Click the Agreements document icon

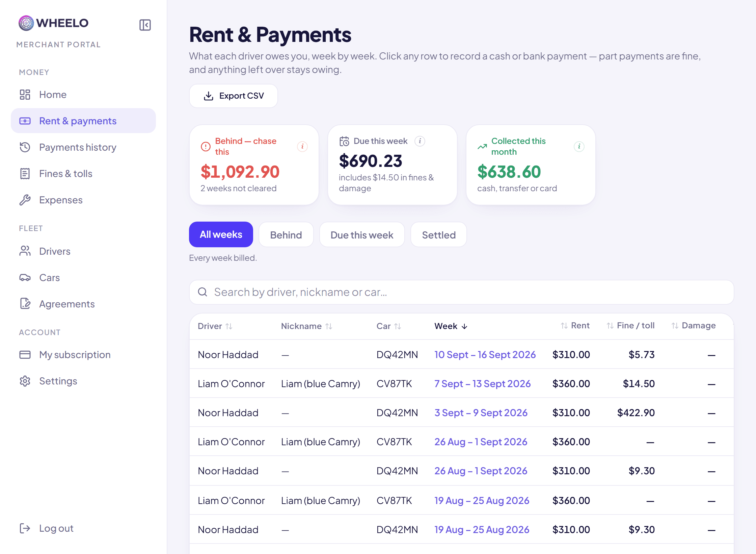pyautogui.click(x=25, y=304)
